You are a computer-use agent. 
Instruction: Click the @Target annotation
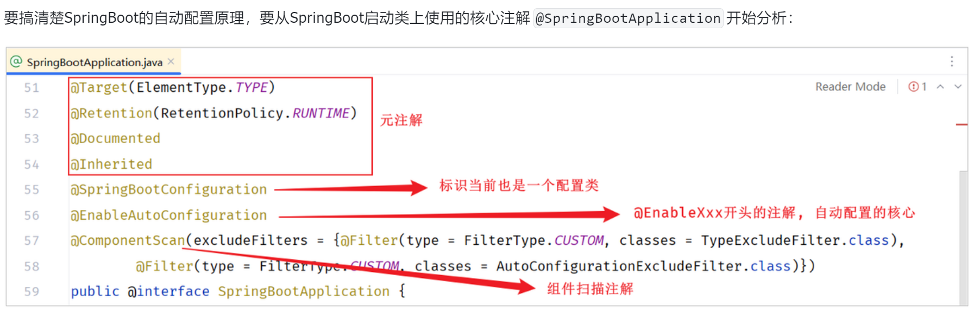99,87
